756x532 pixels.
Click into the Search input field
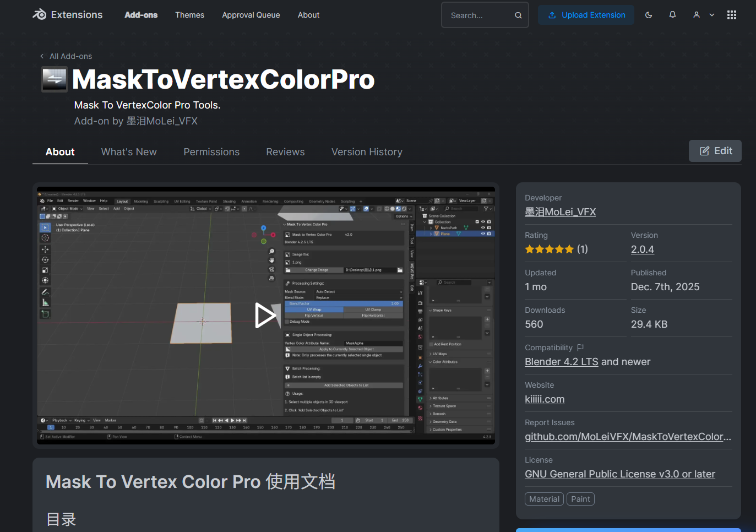pos(479,15)
